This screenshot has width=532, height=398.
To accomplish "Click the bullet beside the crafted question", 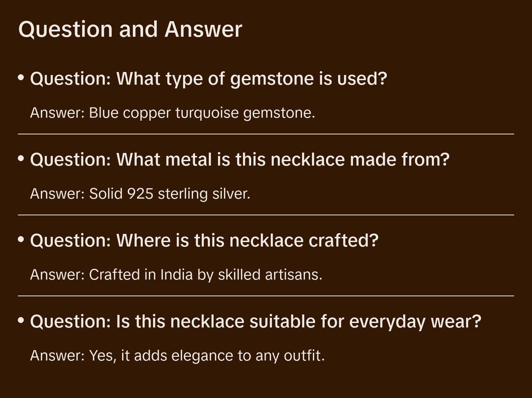I will [21, 239].
